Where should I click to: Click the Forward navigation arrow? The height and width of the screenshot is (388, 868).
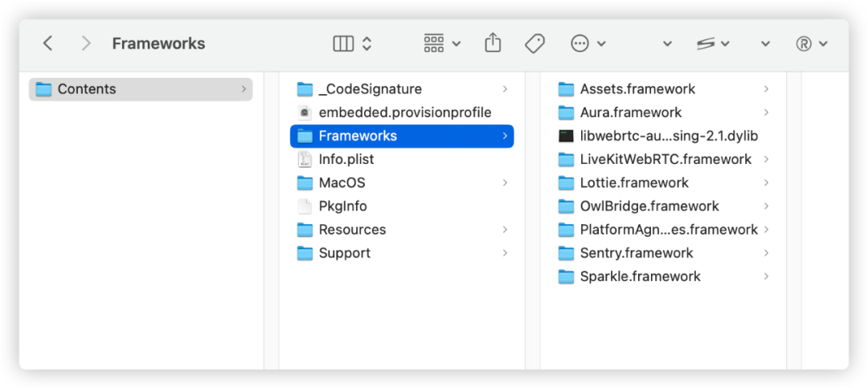tap(86, 44)
